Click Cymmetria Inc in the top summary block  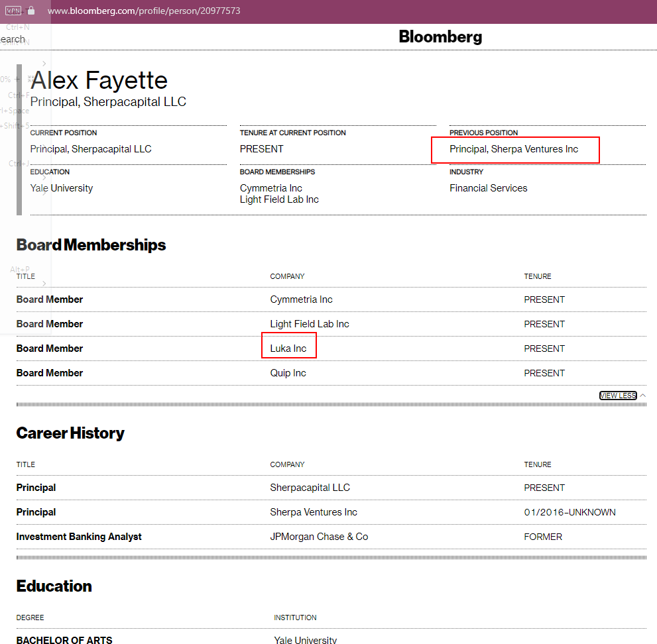(x=270, y=188)
